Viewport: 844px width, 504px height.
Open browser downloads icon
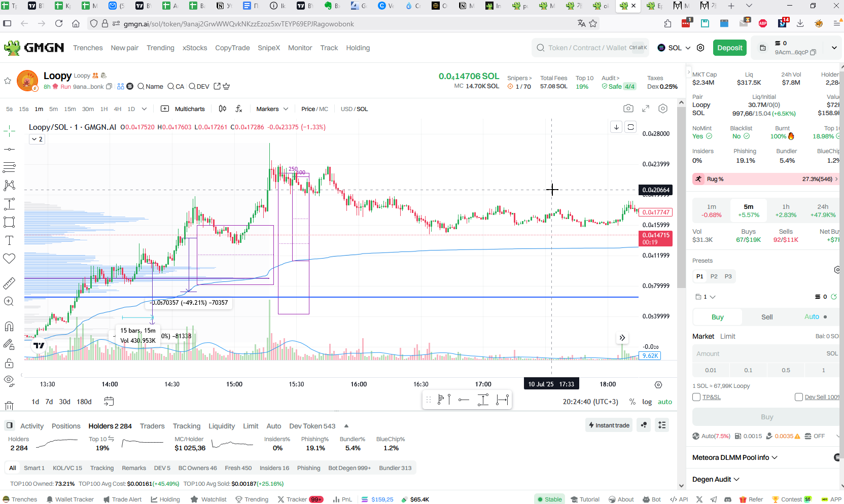click(x=800, y=23)
